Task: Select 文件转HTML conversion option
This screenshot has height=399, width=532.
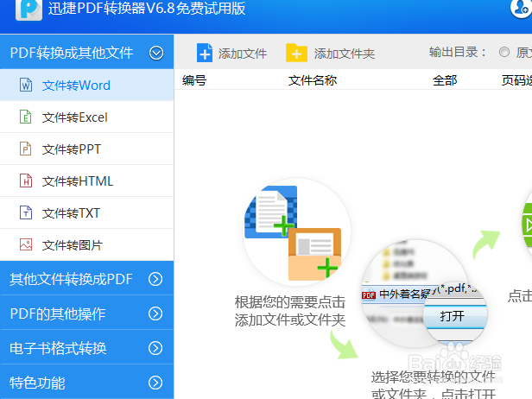Action: point(87,180)
